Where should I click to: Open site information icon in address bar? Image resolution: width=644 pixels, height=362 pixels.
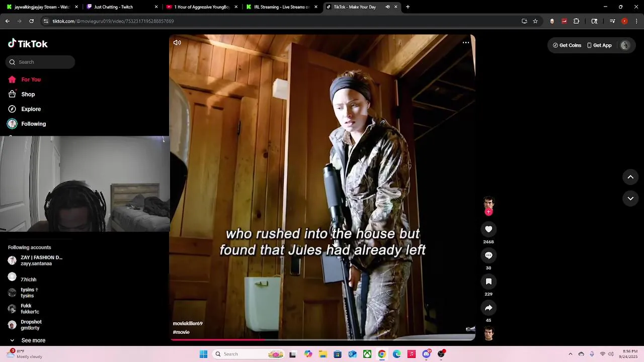[x=46, y=21]
